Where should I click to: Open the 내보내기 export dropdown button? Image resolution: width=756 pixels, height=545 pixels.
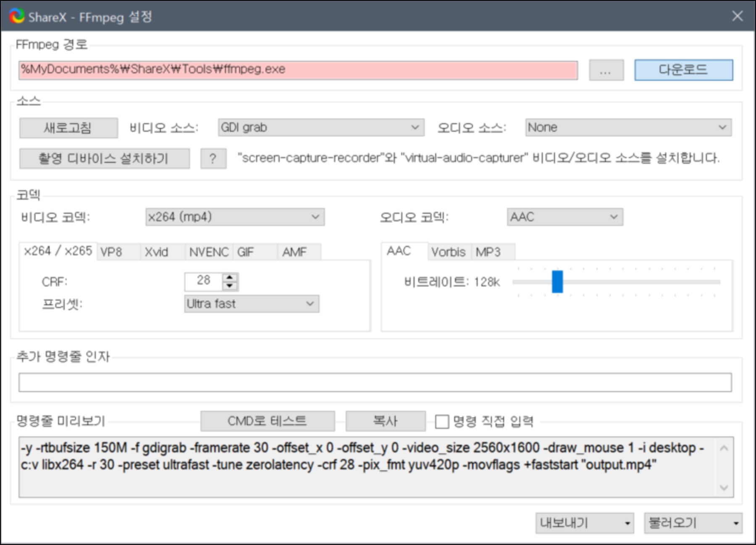585,523
